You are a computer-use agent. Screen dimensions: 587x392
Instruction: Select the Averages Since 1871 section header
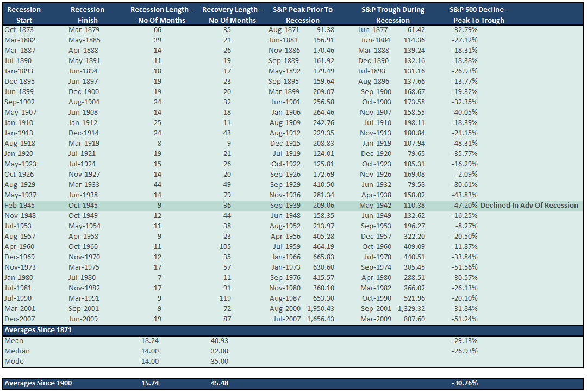pos(38,330)
